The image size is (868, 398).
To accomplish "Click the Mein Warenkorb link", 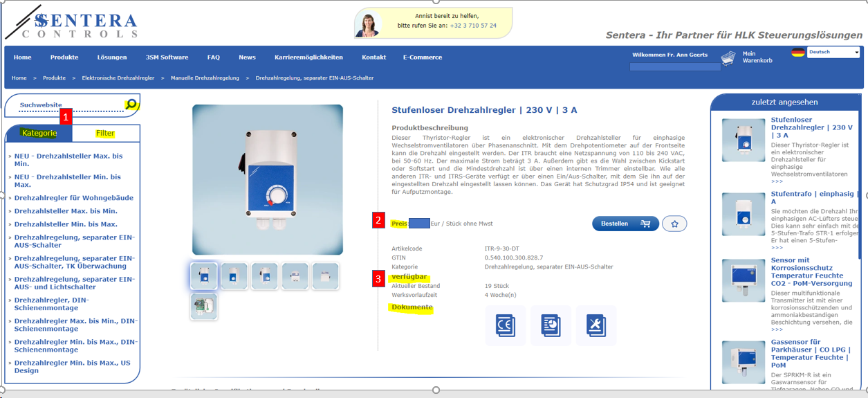I will [x=757, y=57].
